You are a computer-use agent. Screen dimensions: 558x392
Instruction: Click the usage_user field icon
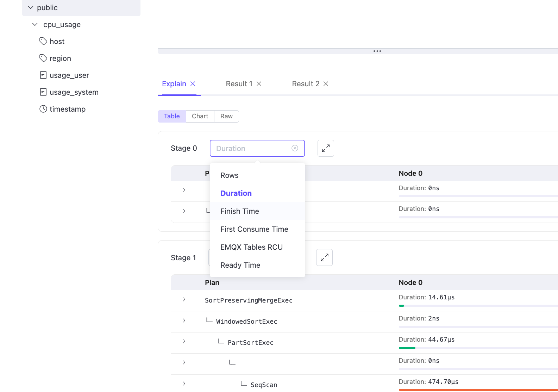(43, 75)
